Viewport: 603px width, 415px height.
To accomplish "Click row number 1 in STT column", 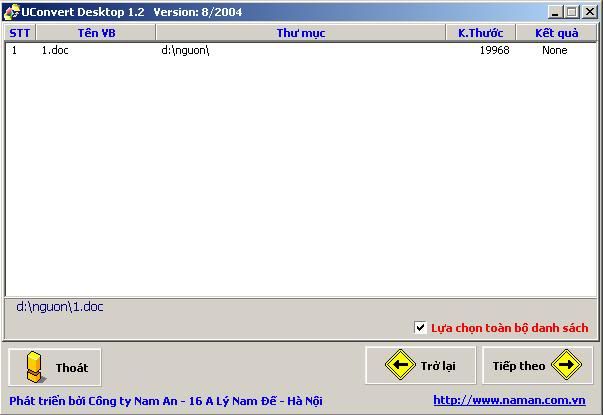I will coord(14,50).
